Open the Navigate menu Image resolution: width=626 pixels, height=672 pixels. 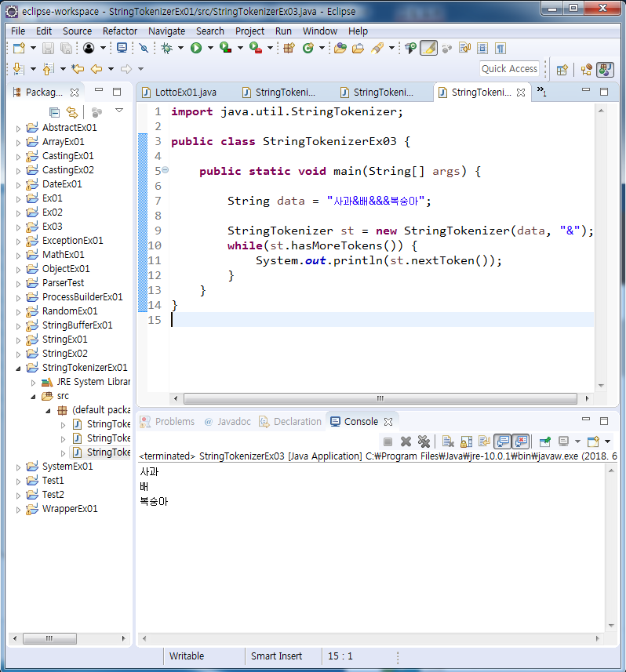[x=166, y=31]
